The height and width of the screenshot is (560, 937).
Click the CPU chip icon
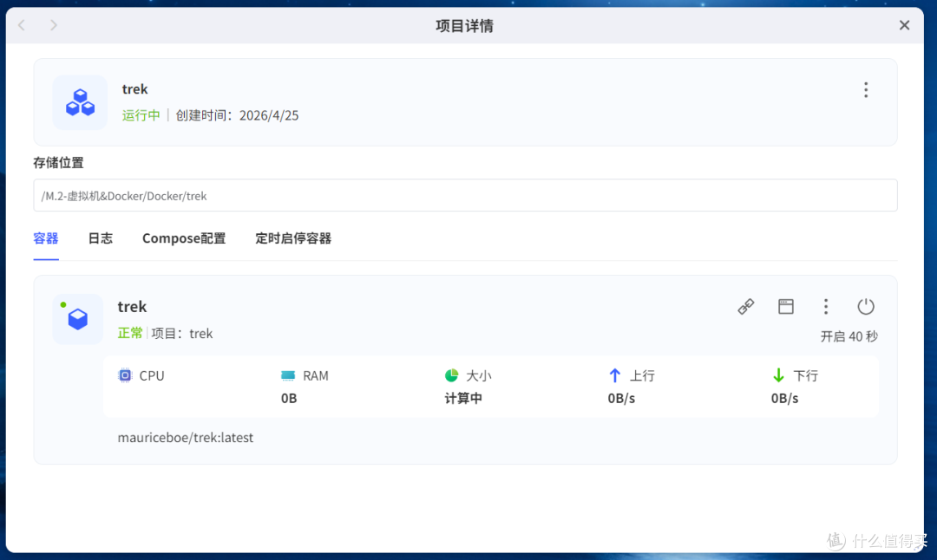pos(125,375)
